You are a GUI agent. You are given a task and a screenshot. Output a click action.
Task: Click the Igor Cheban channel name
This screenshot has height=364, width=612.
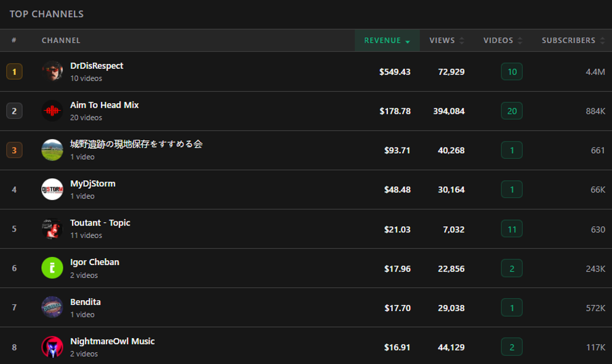tap(93, 262)
